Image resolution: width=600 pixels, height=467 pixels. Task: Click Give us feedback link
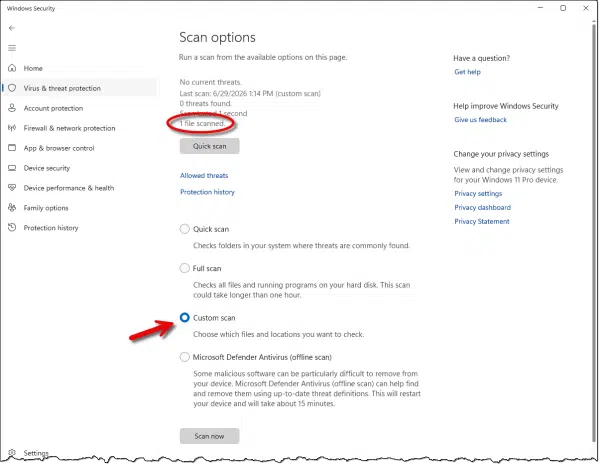click(480, 119)
